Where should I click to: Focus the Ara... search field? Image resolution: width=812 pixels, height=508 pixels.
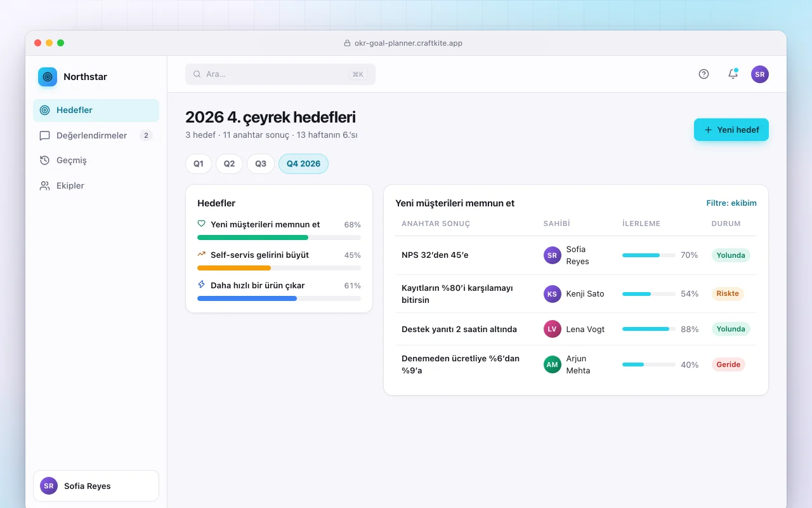coord(280,74)
